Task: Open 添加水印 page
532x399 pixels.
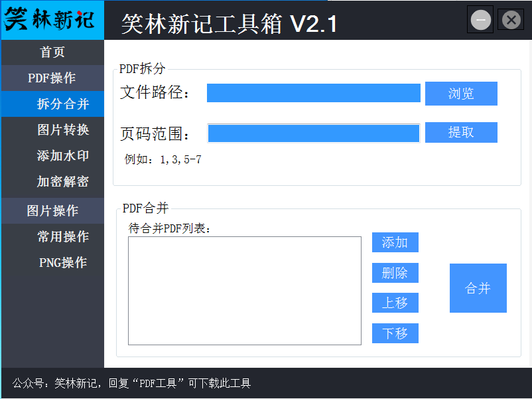Action: [x=52, y=155]
